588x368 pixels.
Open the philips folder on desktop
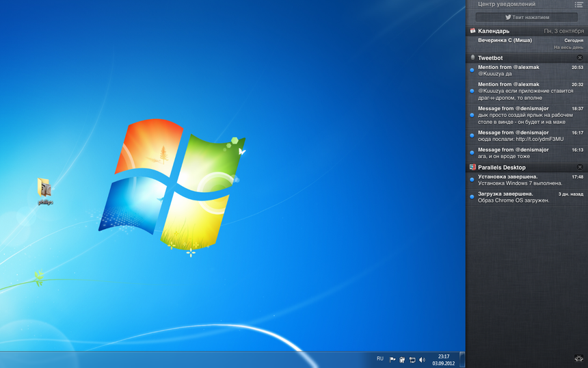(44, 189)
